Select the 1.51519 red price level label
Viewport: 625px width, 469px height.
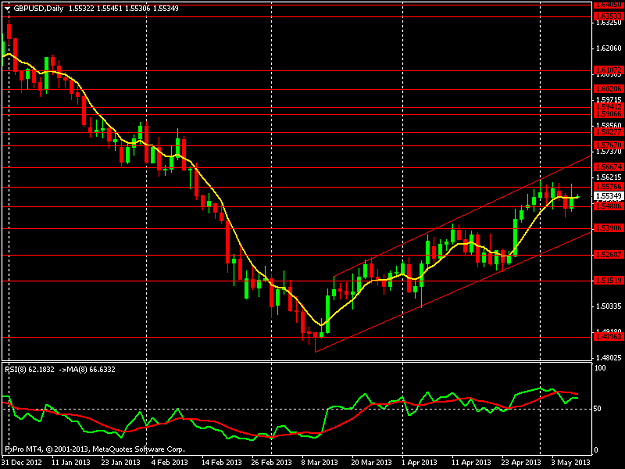tap(608, 281)
